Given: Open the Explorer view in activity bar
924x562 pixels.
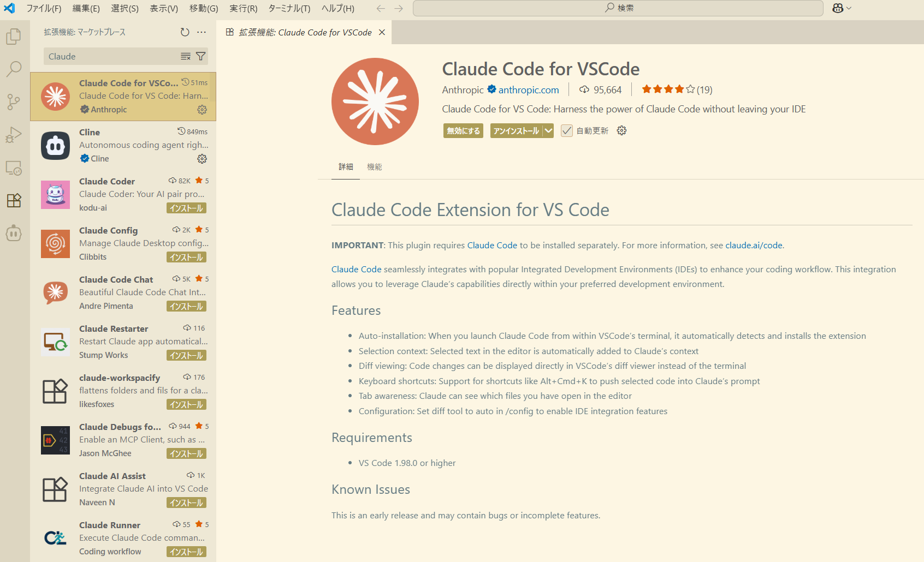Looking at the screenshot, I should point(14,36).
